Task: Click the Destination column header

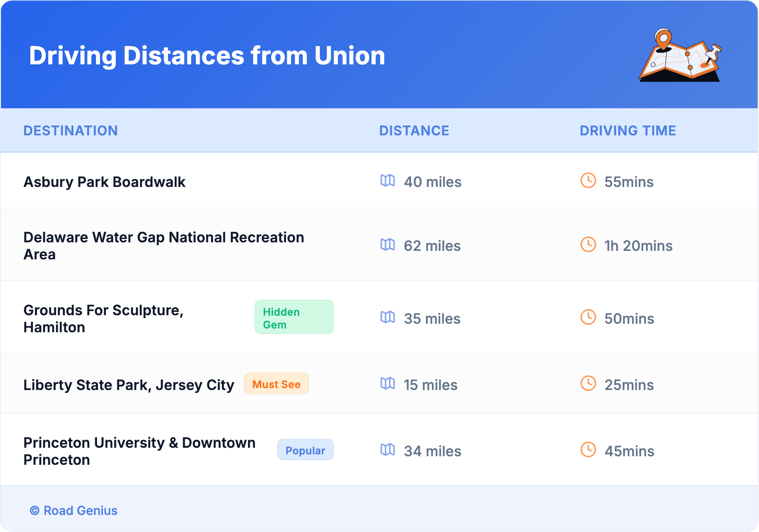Action: (71, 131)
